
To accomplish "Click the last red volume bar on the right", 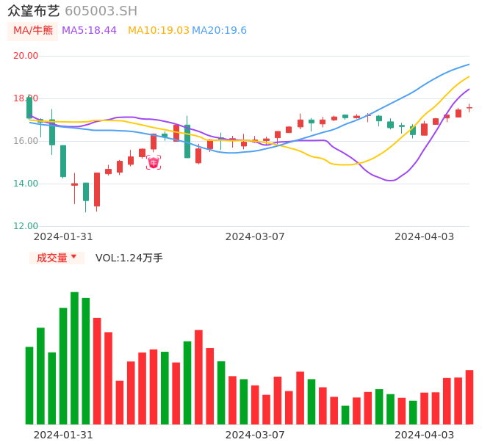I will tap(469, 397).
